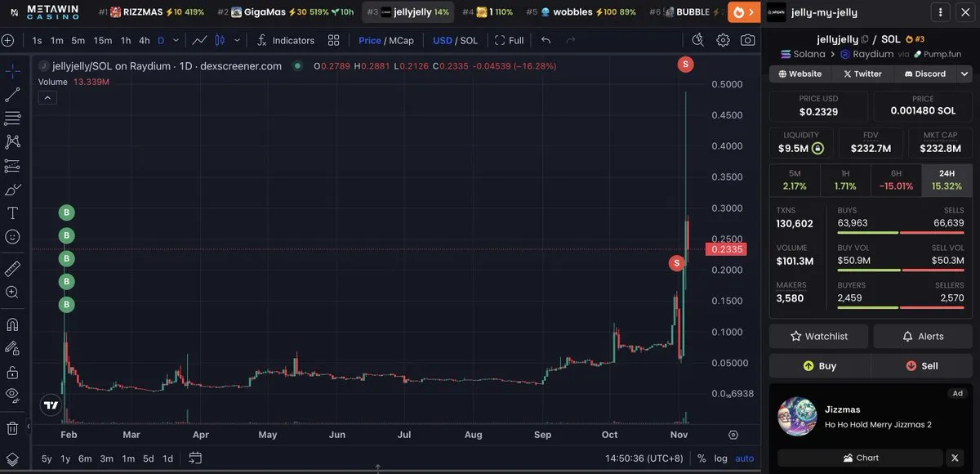Expand the chart type dropdown
Screen dimensions: 980x474
coord(237,40)
